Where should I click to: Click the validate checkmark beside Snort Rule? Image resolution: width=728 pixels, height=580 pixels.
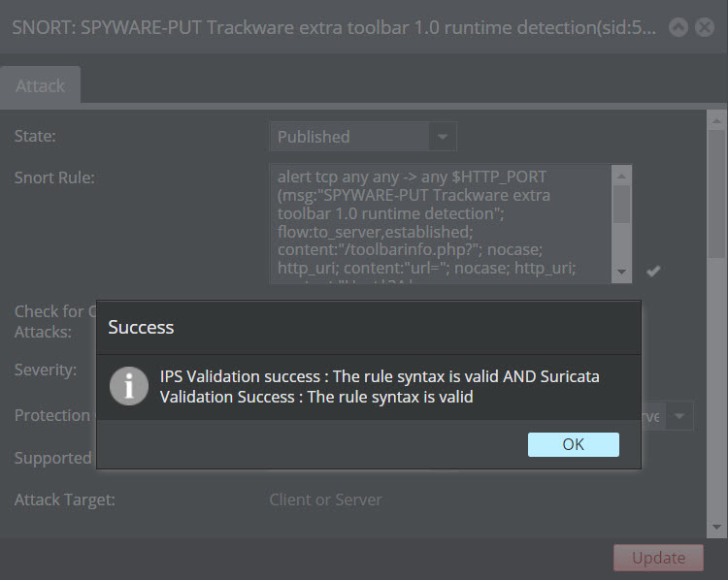[x=653, y=271]
